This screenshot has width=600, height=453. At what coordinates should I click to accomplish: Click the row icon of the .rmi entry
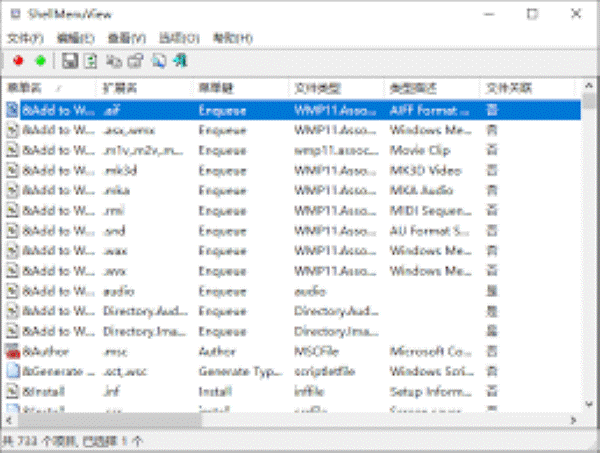pos(13,210)
